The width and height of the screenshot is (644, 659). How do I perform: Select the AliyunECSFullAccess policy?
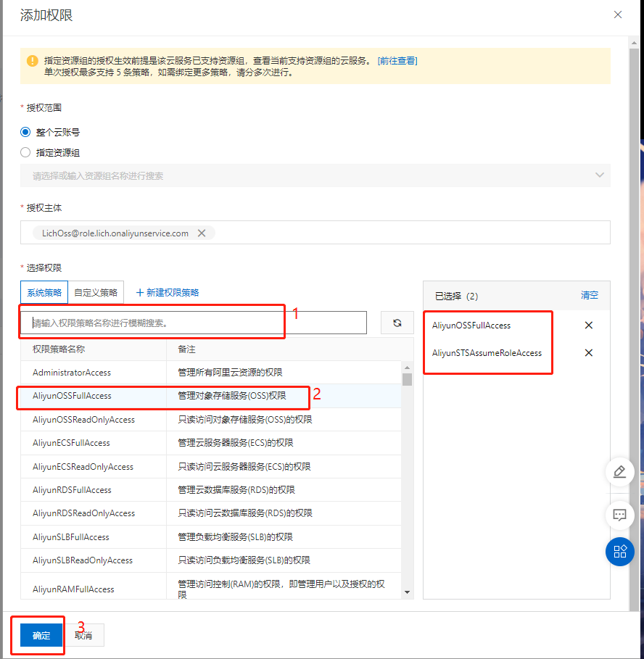coord(210,443)
